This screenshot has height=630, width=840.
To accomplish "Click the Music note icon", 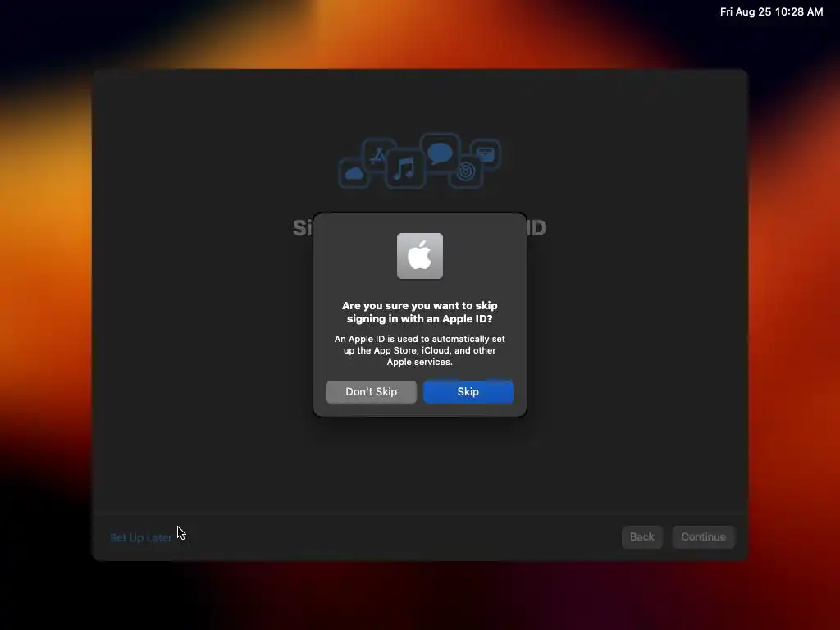I will (x=405, y=168).
